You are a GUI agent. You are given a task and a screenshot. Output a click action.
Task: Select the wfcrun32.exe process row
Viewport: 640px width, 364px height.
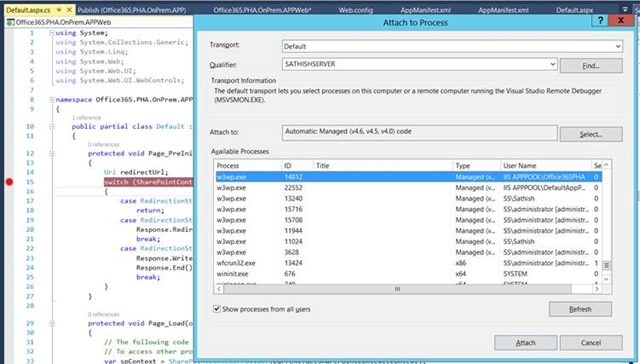coord(408,263)
